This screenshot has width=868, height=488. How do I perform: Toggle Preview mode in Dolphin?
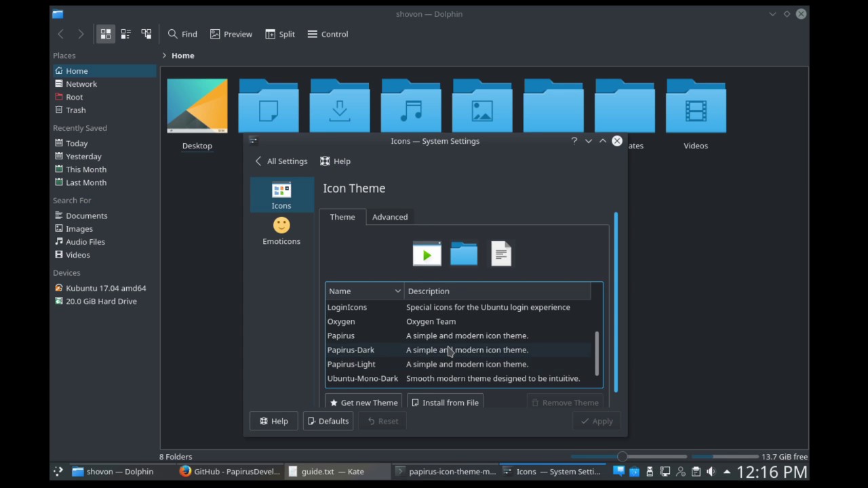[231, 34]
